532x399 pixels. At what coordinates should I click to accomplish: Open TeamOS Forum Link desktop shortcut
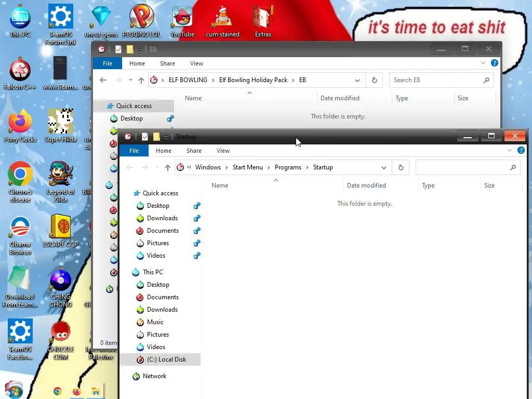[x=61, y=24]
